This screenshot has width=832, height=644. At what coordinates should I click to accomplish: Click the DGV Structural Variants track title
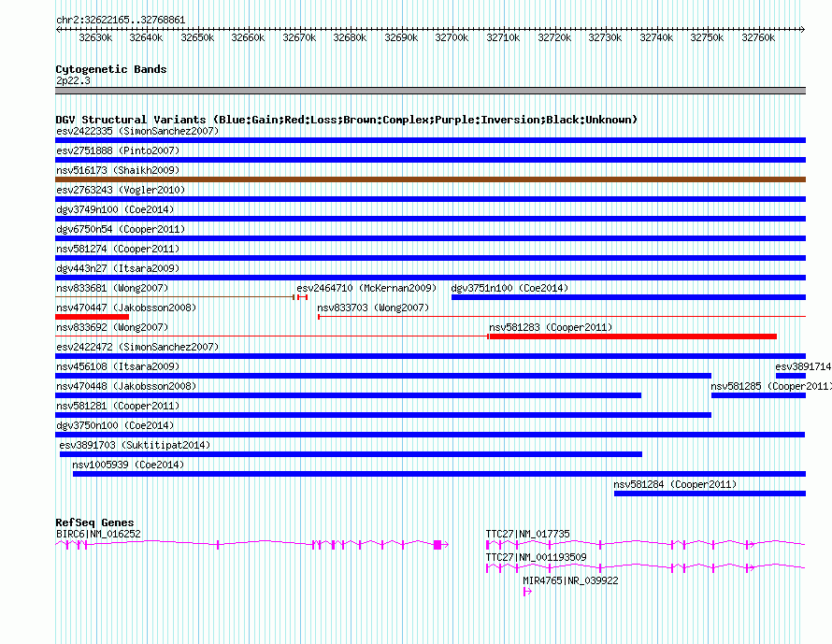346,120
